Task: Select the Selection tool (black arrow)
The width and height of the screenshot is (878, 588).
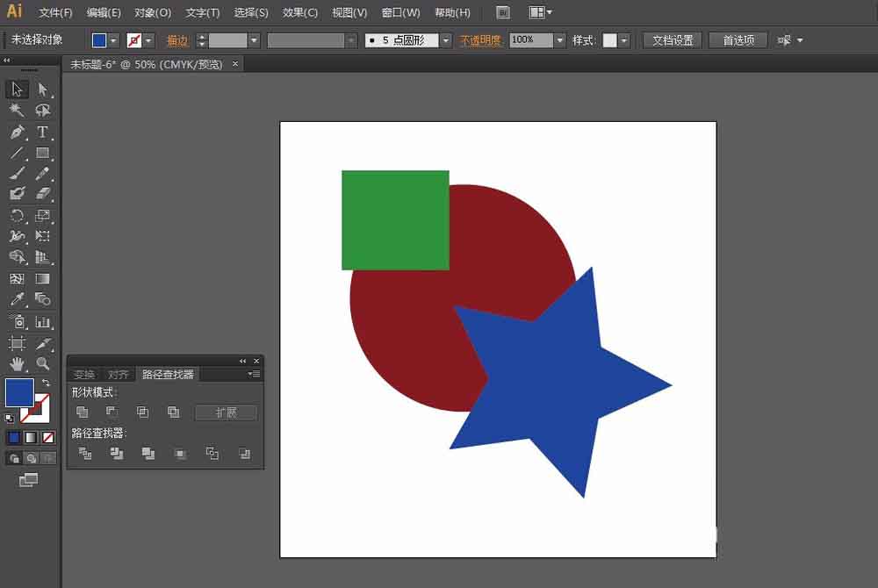Action: point(17,90)
